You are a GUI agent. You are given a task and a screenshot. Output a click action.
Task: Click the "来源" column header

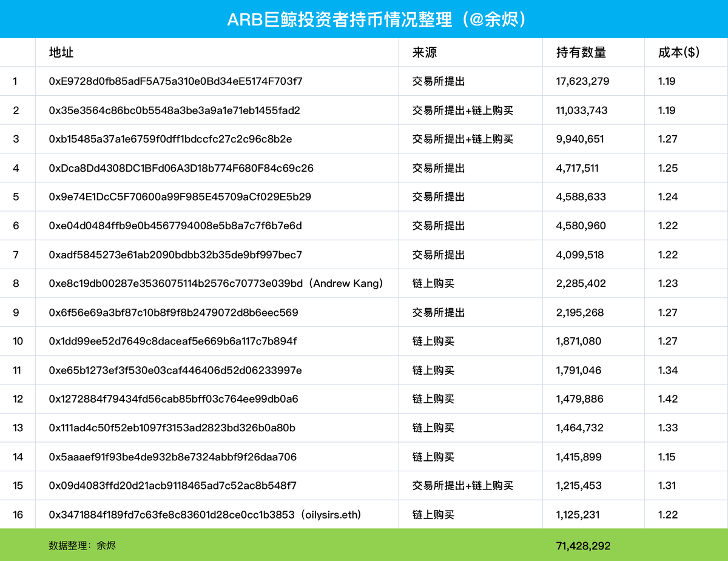[x=425, y=53]
